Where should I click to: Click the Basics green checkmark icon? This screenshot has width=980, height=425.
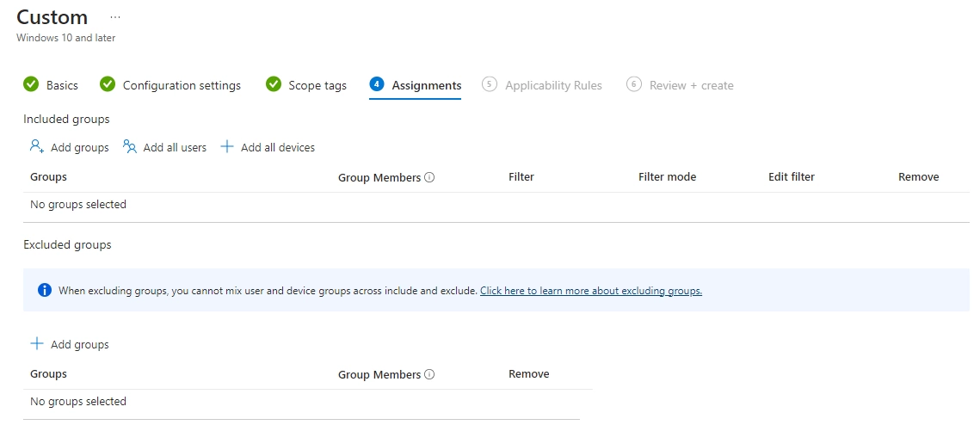coord(31,84)
